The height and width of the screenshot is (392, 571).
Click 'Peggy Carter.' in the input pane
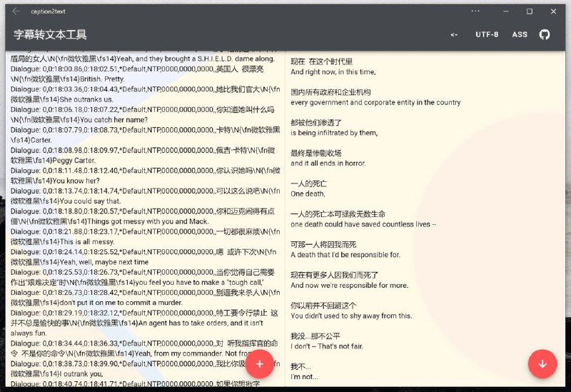74,161
